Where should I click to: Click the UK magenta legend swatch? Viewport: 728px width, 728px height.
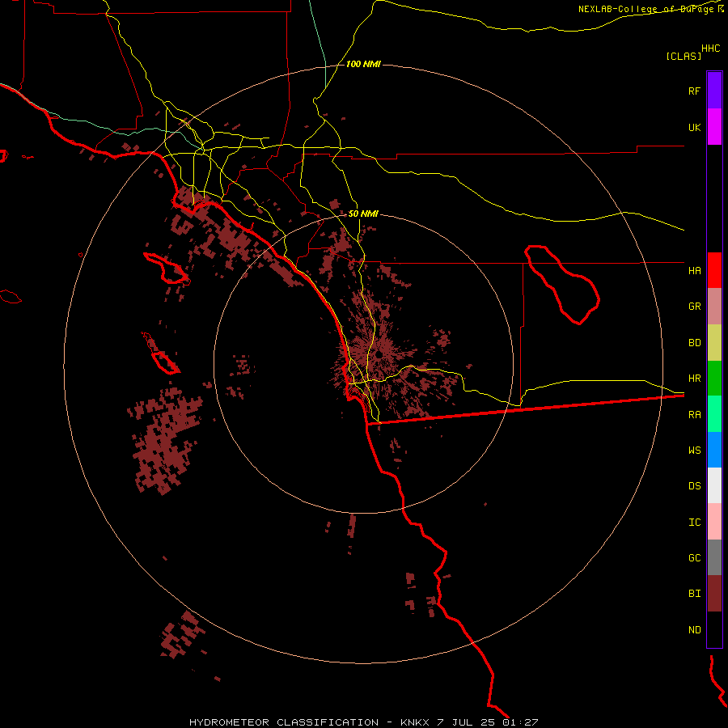pyautogui.click(x=714, y=127)
